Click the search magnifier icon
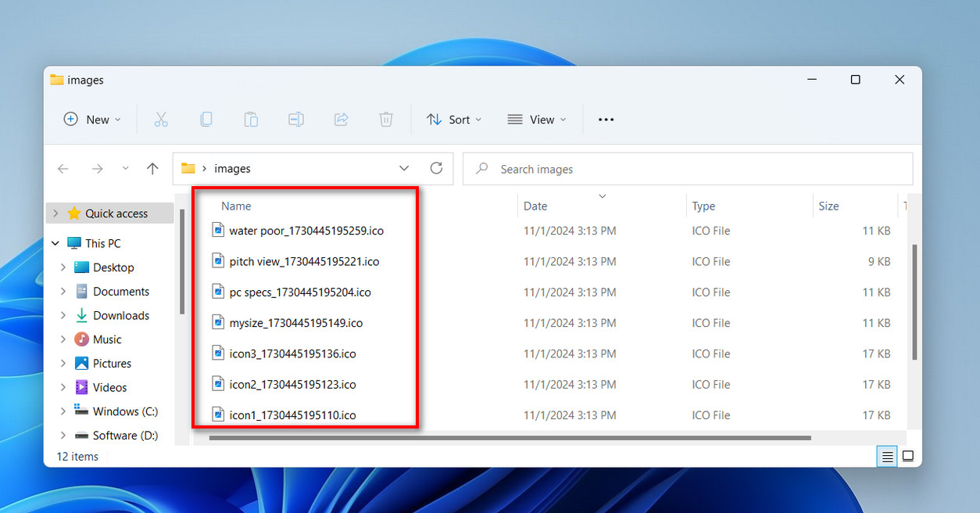This screenshot has width=980, height=513. pos(482,168)
